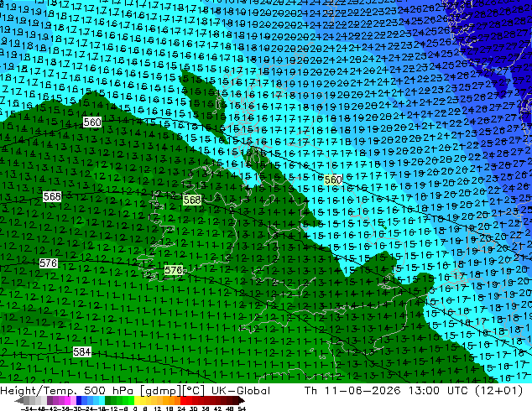Screen dimensions: 532x411
Task: Click the dark blue swatch in the temperature legend
Action: click(x=79, y=400)
